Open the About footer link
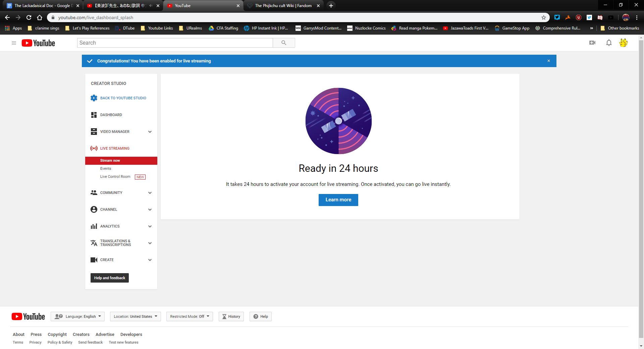644x349 pixels. point(18,334)
